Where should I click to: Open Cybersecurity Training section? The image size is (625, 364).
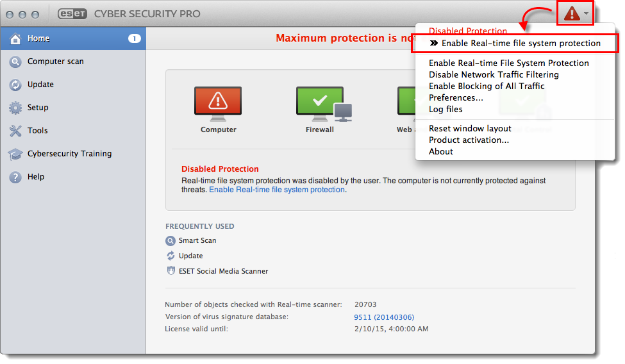pos(73,154)
